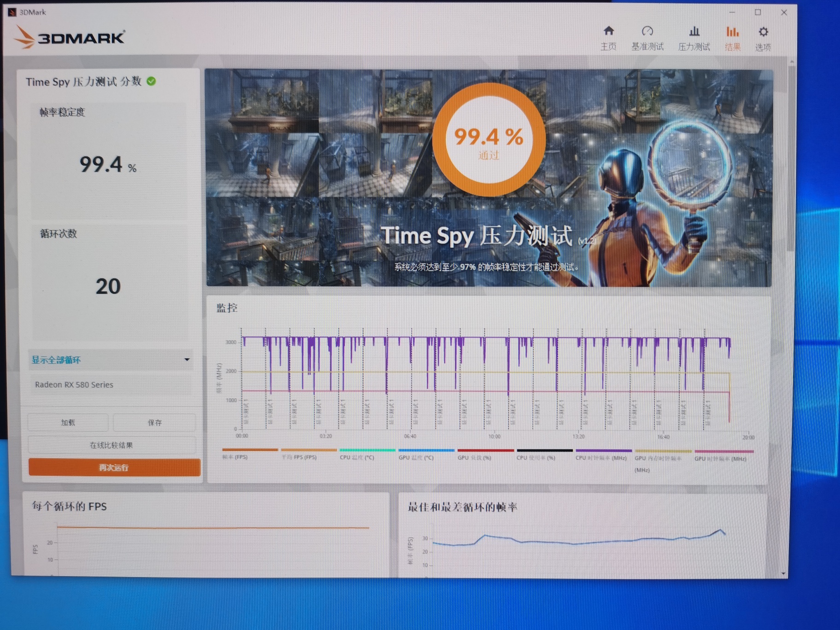This screenshot has width=840, height=630.
Task: Click the purple CPU 时钟频率 legend swatch
Action: click(x=603, y=450)
